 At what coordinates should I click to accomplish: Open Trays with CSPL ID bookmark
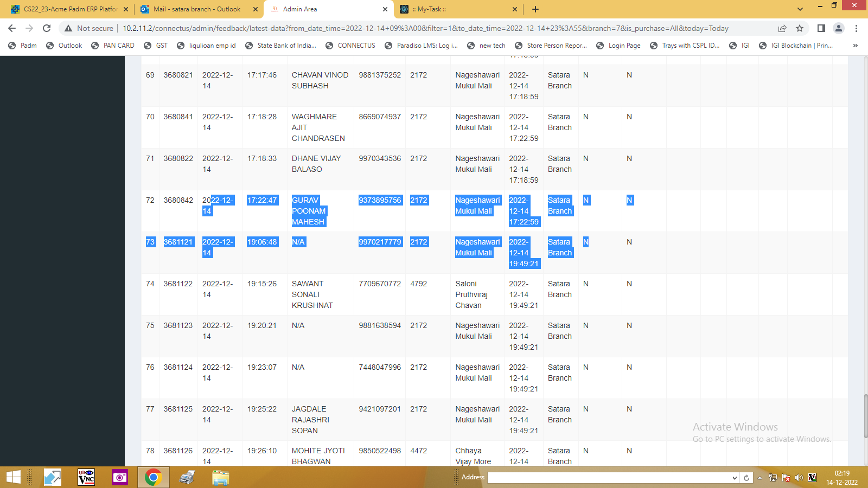pos(685,46)
